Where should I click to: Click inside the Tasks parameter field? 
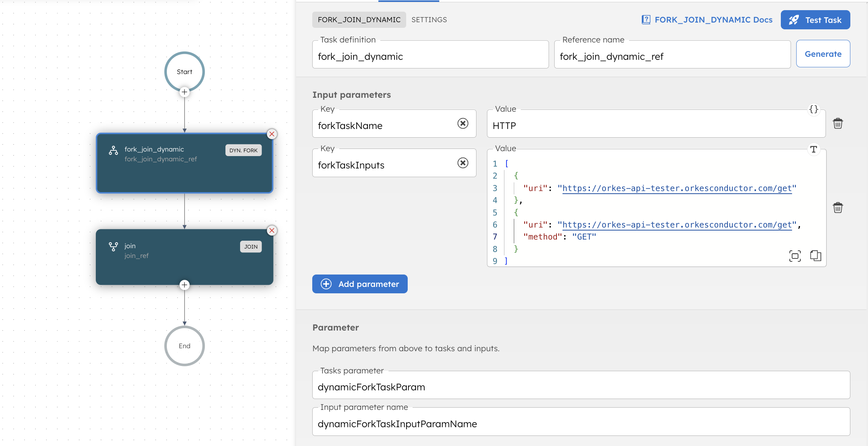point(526,387)
